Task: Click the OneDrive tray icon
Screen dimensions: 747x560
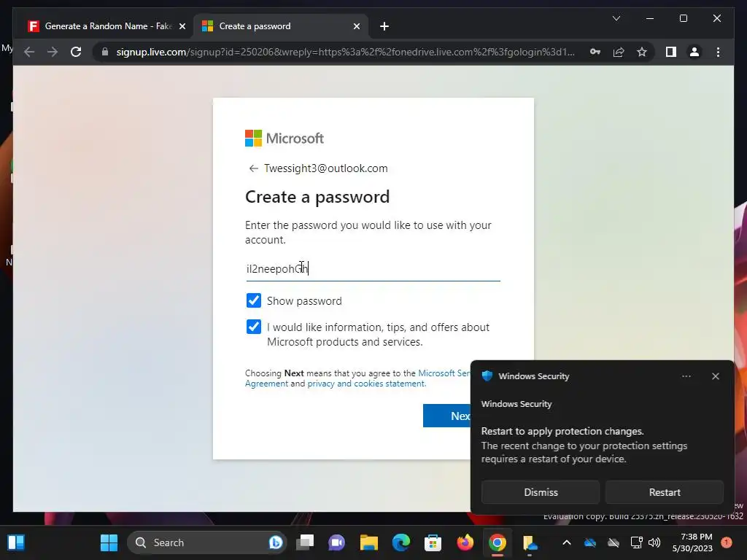Action: click(x=589, y=542)
